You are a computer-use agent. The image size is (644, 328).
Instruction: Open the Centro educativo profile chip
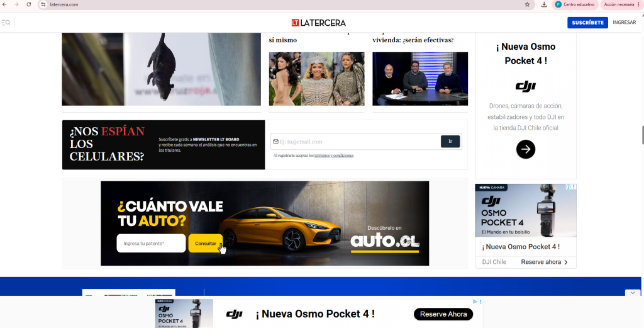tap(575, 4)
